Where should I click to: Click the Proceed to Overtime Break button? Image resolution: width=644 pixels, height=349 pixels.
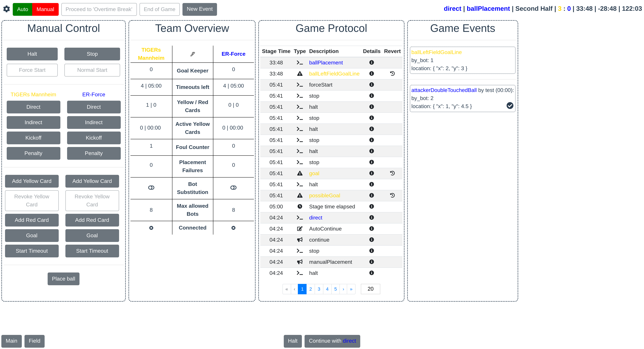point(99,9)
